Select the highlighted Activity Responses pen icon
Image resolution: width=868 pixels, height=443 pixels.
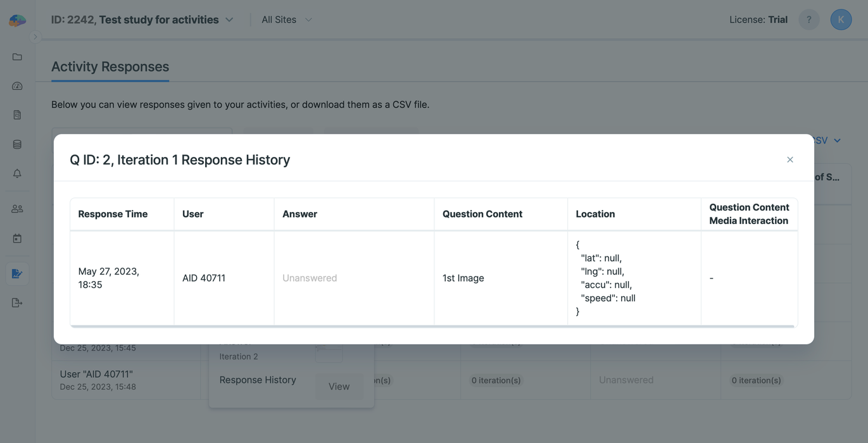16,273
